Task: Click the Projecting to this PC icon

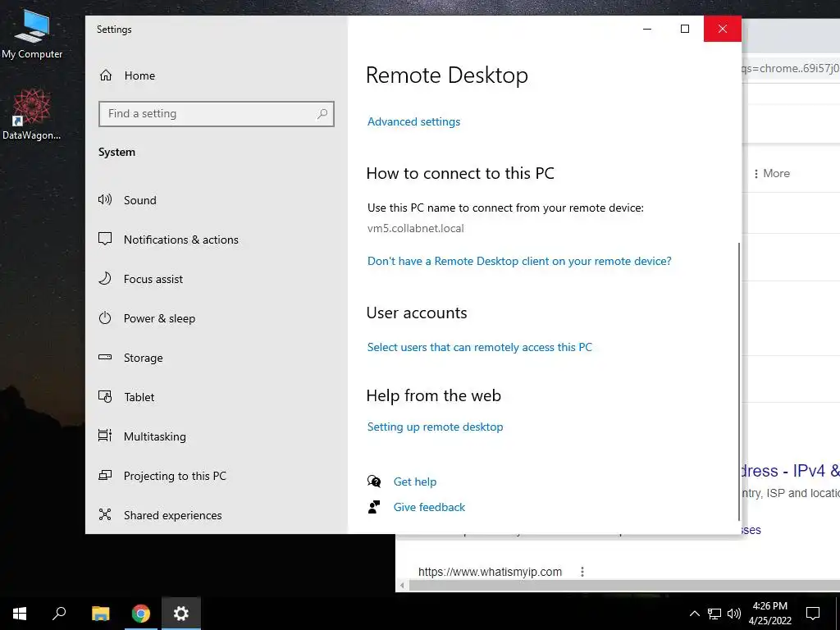Action: tap(105, 475)
